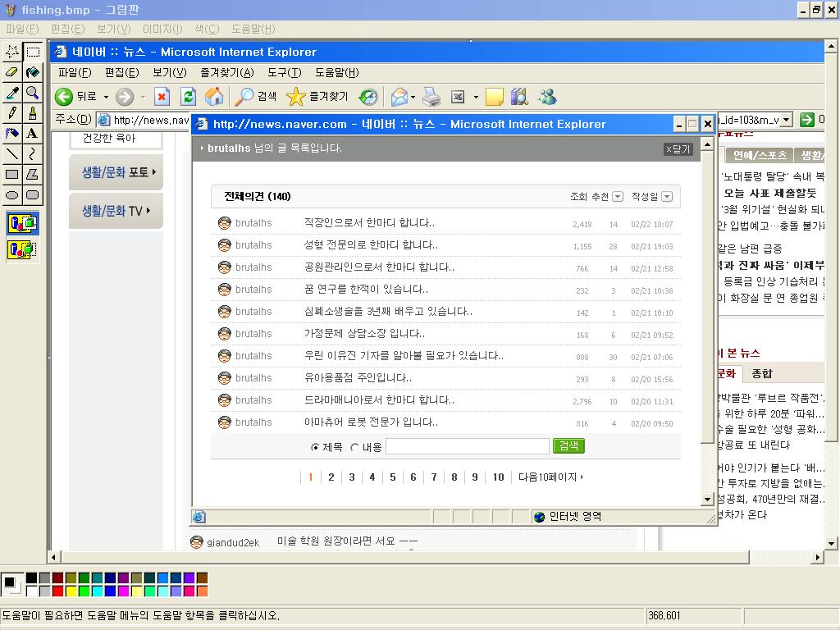840x630 pixels.
Task: Open the address bar dropdown arrow
Action: [x=787, y=120]
